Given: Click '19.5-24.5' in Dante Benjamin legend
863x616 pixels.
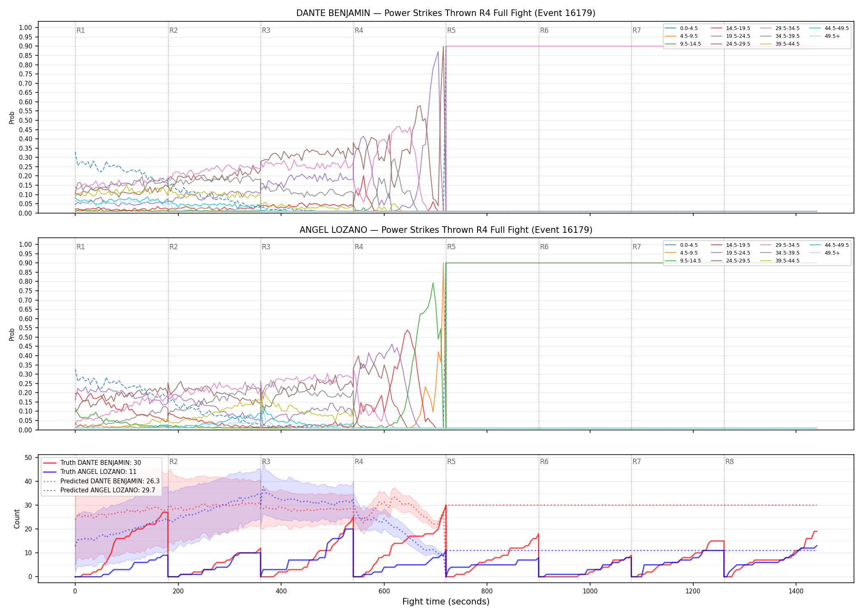Looking at the screenshot, I should [738, 36].
